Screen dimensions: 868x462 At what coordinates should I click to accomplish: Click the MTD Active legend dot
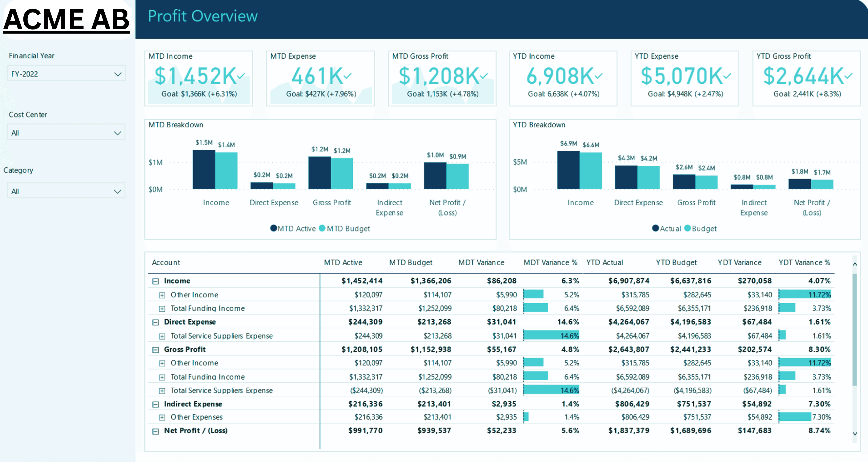pyautogui.click(x=273, y=228)
